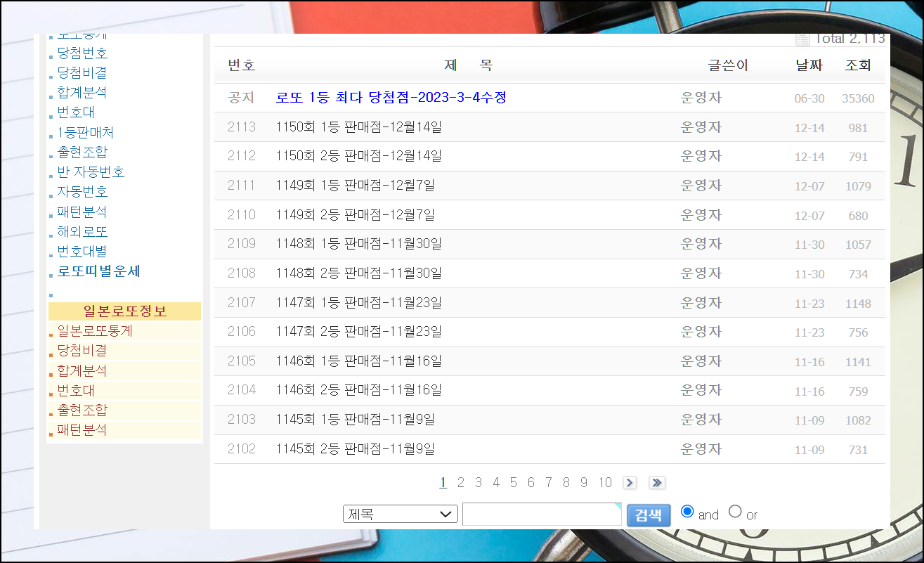This screenshot has width=924, height=563.
Task: Open sidebar menu 로또띠별운세
Action: (99, 271)
